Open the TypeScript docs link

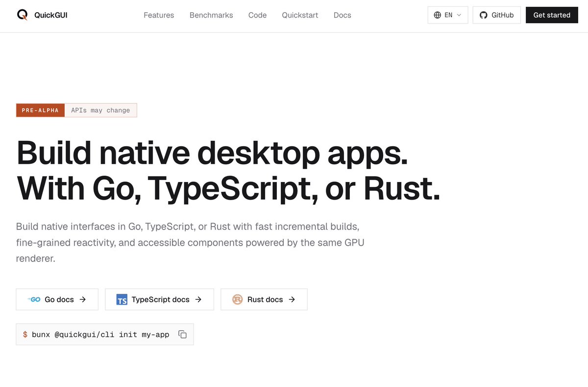point(159,299)
